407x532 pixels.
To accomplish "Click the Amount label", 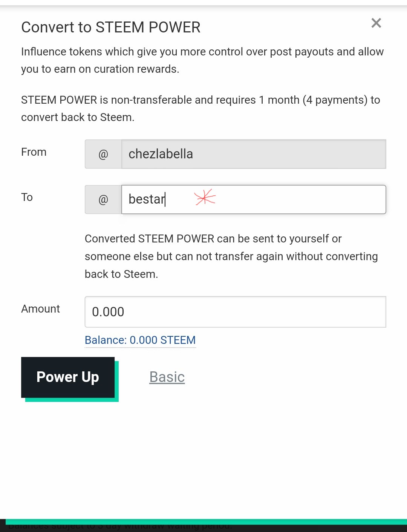I will coord(41,309).
